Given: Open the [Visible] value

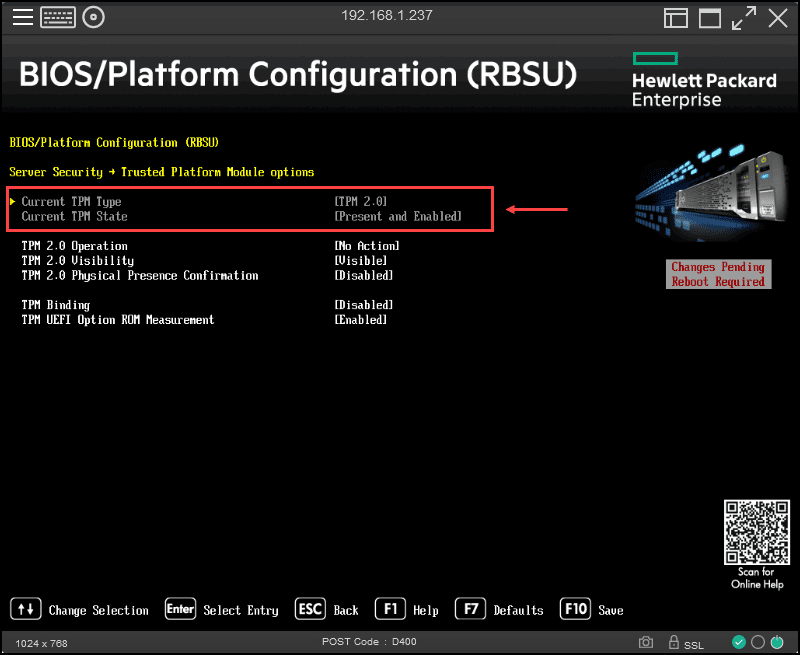Looking at the screenshot, I should [361, 261].
